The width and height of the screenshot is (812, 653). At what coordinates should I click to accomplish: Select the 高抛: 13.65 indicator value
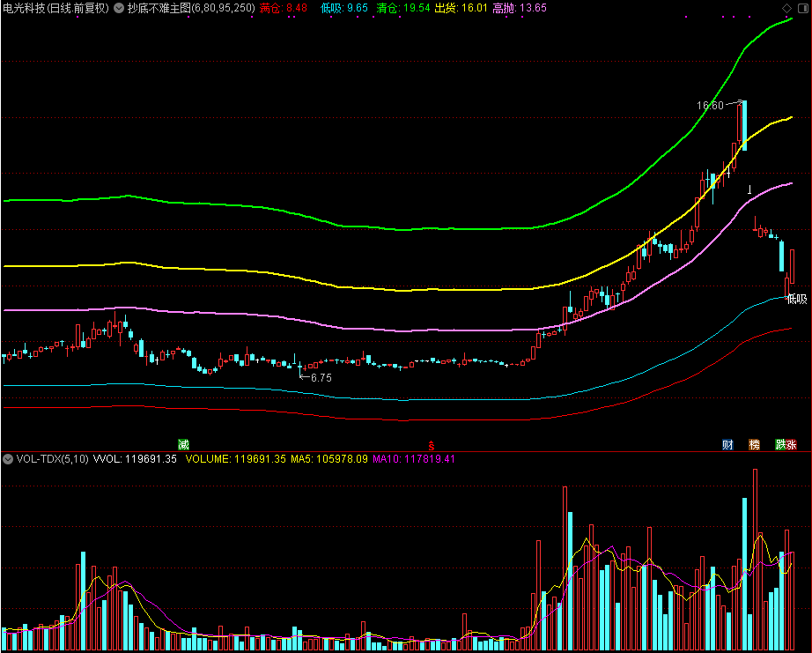tap(520, 8)
